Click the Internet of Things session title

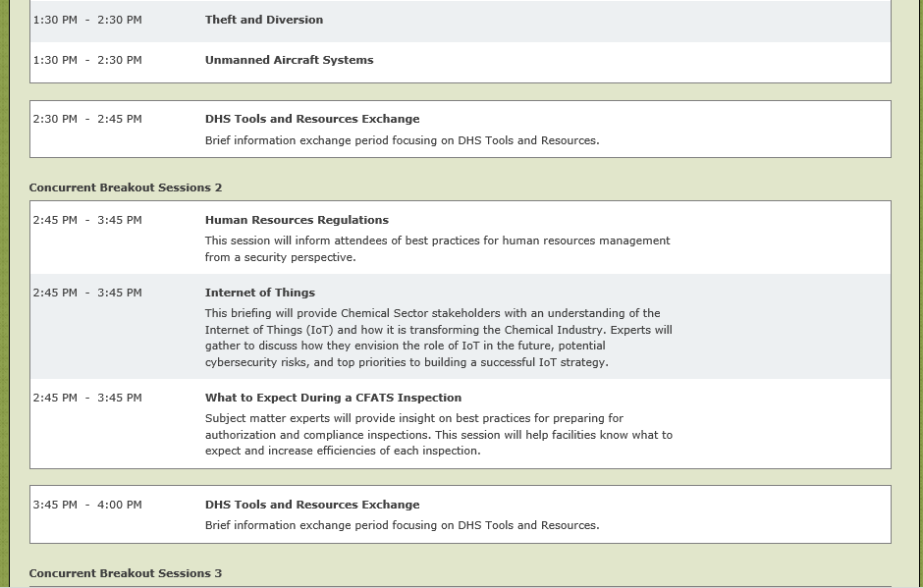259,293
